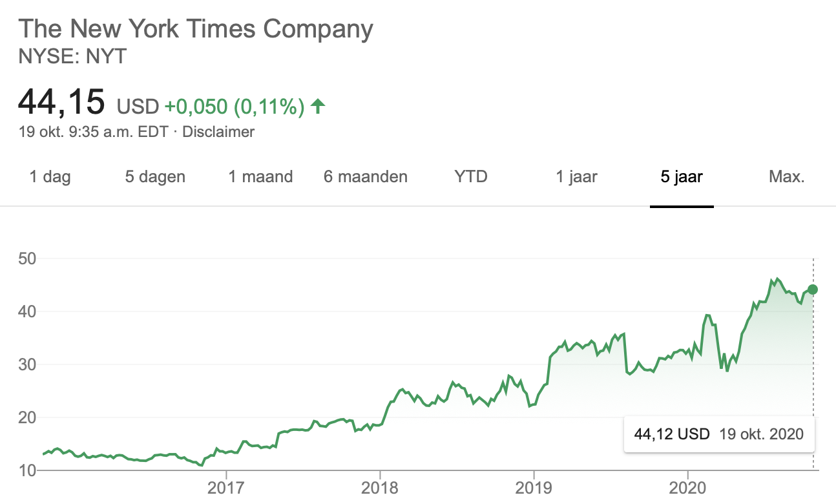Open the 6 maanden view

(x=366, y=176)
